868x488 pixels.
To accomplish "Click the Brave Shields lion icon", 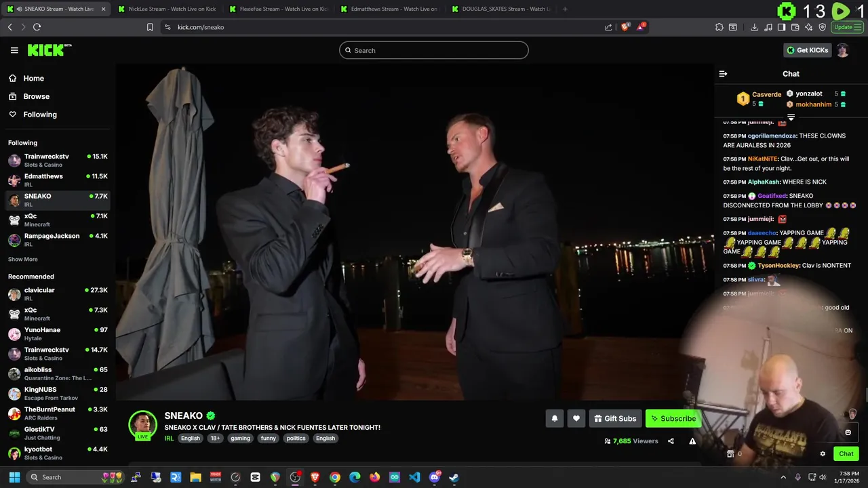I will point(625,27).
